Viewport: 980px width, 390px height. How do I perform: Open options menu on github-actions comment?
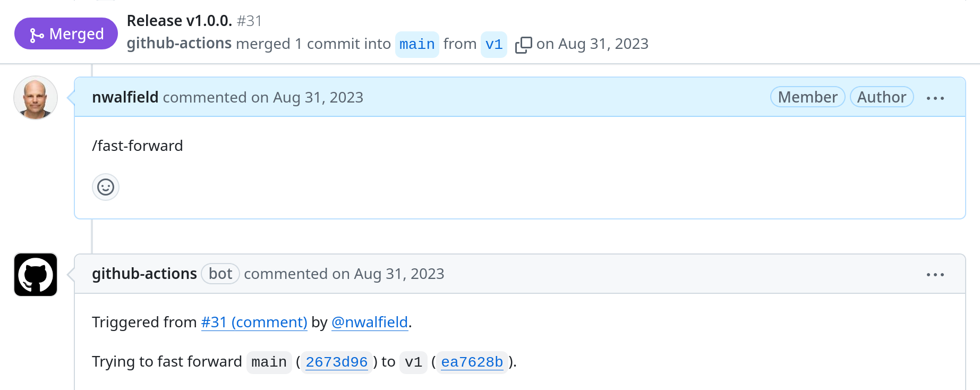click(x=935, y=275)
